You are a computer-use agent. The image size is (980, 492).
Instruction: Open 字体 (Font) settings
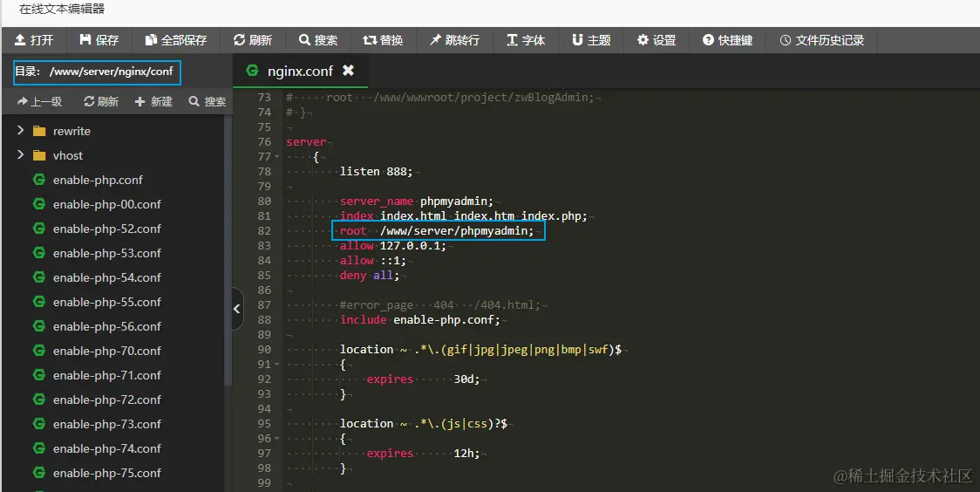pyautogui.click(x=526, y=40)
